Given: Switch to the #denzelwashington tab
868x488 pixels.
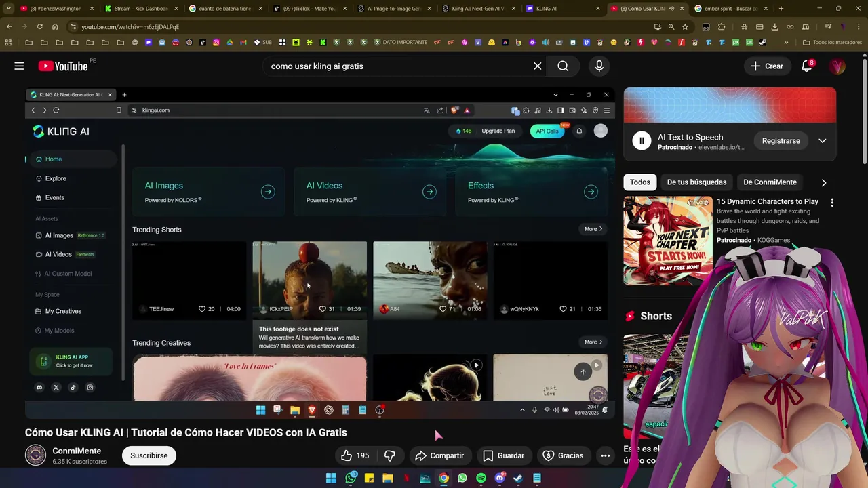Looking at the screenshot, I should tap(56, 9).
